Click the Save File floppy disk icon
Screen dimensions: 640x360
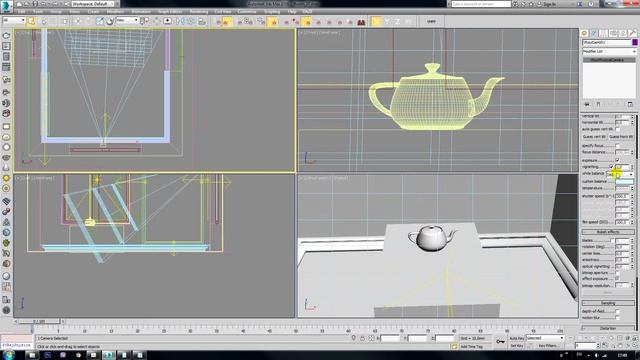pos(35,4)
